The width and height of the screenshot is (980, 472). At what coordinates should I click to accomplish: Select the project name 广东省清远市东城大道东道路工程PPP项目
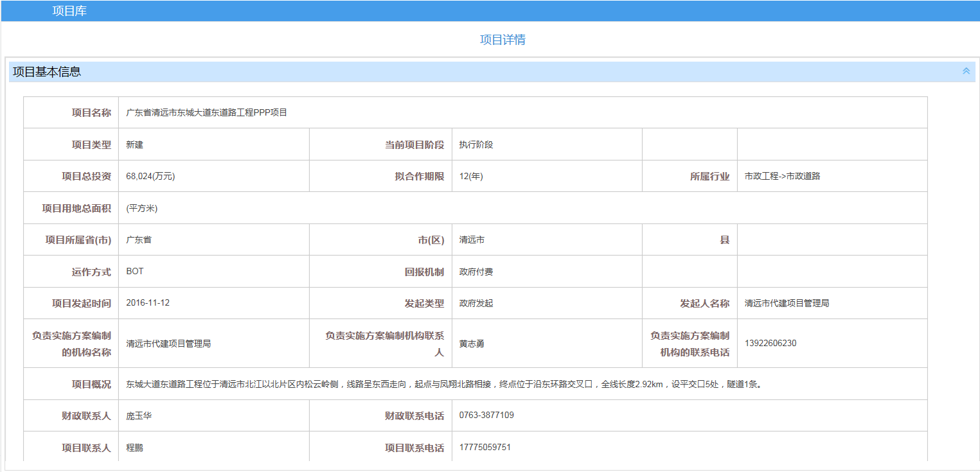coord(206,112)
